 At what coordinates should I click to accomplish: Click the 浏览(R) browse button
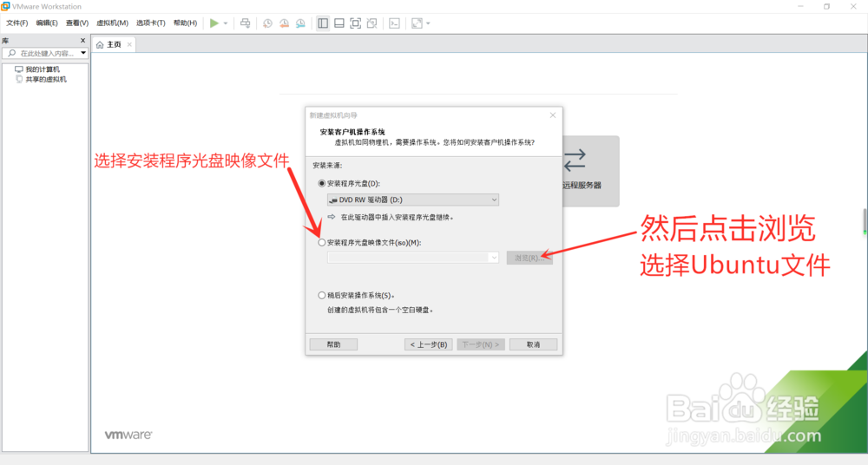tap(529, 258)
